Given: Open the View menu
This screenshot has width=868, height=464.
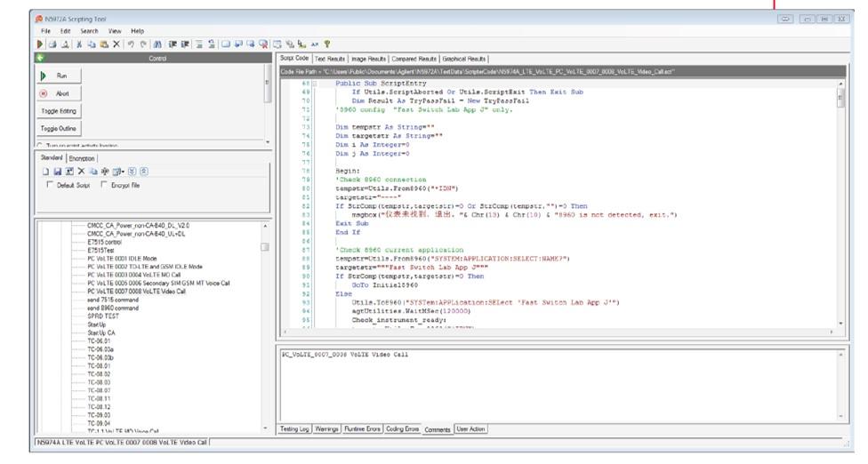Looking at the screenshot, I should tap(115, 31).
